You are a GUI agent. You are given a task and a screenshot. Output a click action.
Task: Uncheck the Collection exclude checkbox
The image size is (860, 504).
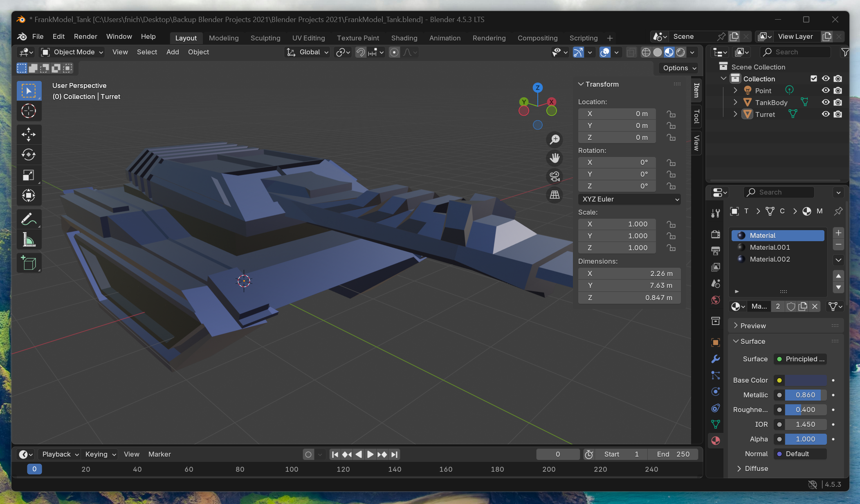(813, 78)
